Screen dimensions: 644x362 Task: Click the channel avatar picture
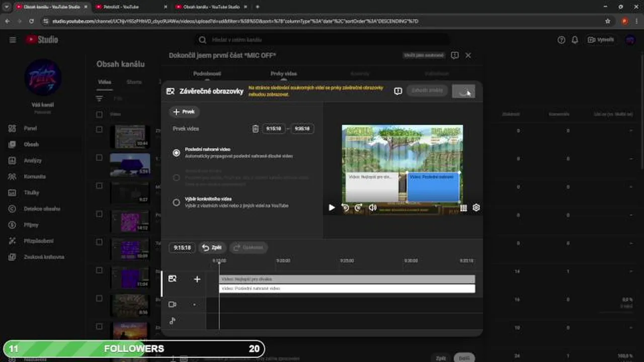(x=43, y=77)
